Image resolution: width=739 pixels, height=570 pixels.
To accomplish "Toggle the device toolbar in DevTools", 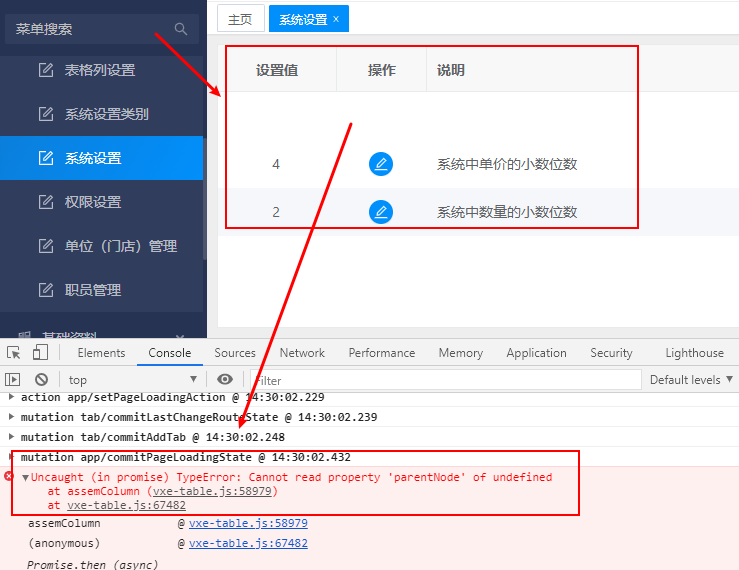I will [x=40, y=352].
